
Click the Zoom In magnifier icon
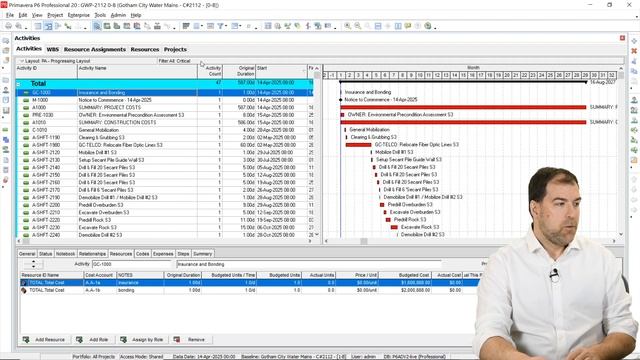(347, 26)
